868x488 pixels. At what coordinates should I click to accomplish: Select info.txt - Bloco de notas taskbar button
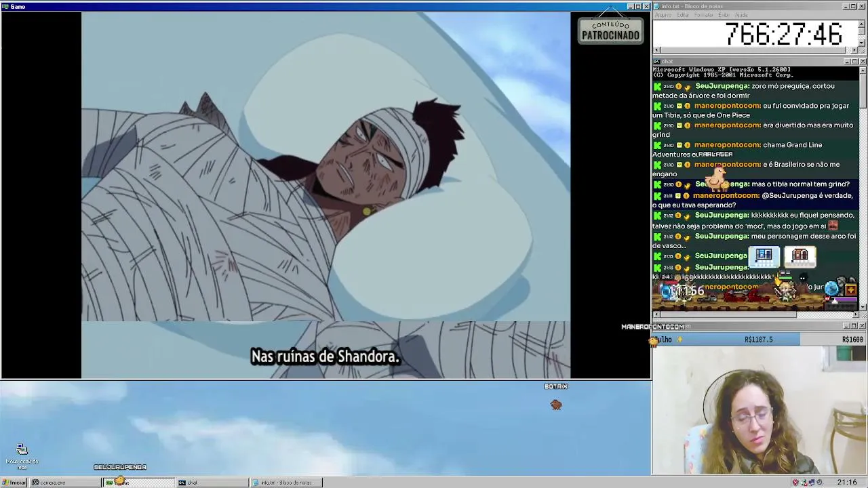[286, 483]
